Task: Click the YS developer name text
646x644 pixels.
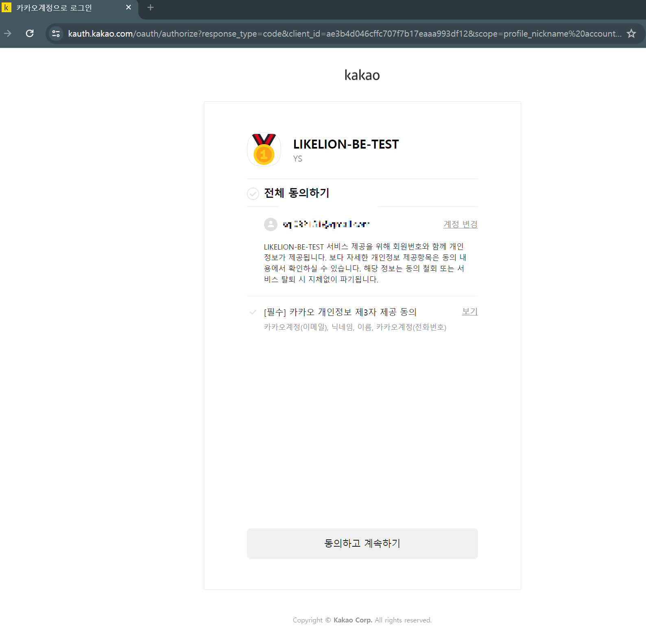Action: (x=298, y=159)
